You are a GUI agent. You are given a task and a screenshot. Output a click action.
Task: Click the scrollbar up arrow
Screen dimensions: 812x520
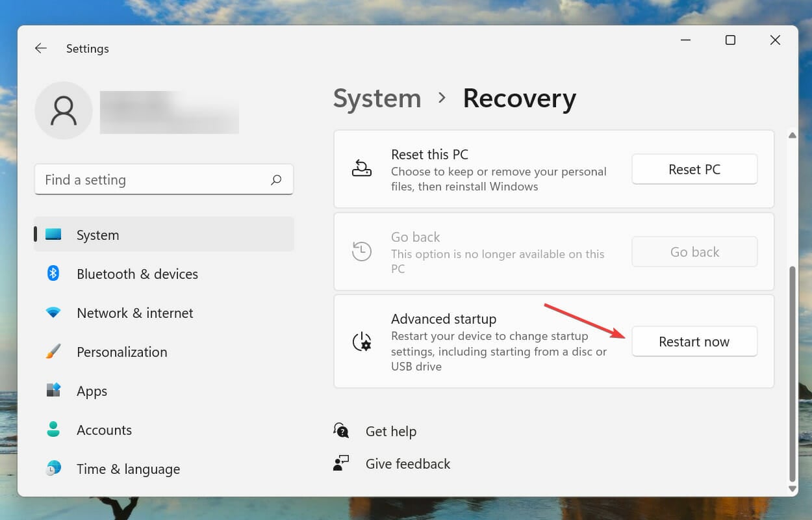[x=793, y=135]
